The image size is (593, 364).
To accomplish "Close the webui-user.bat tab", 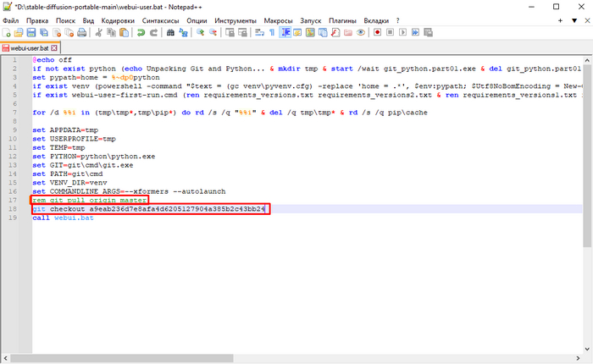I will [54, 48].
